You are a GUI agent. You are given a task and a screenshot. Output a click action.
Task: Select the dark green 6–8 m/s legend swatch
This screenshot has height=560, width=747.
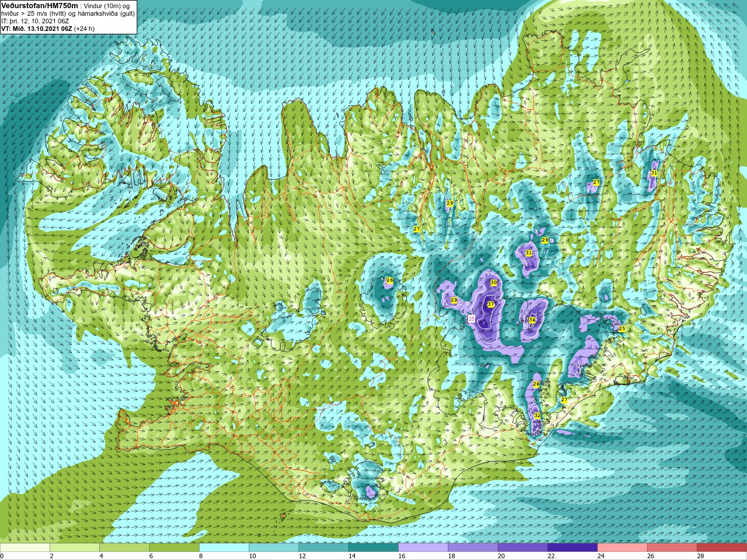[x=174, y=548]
